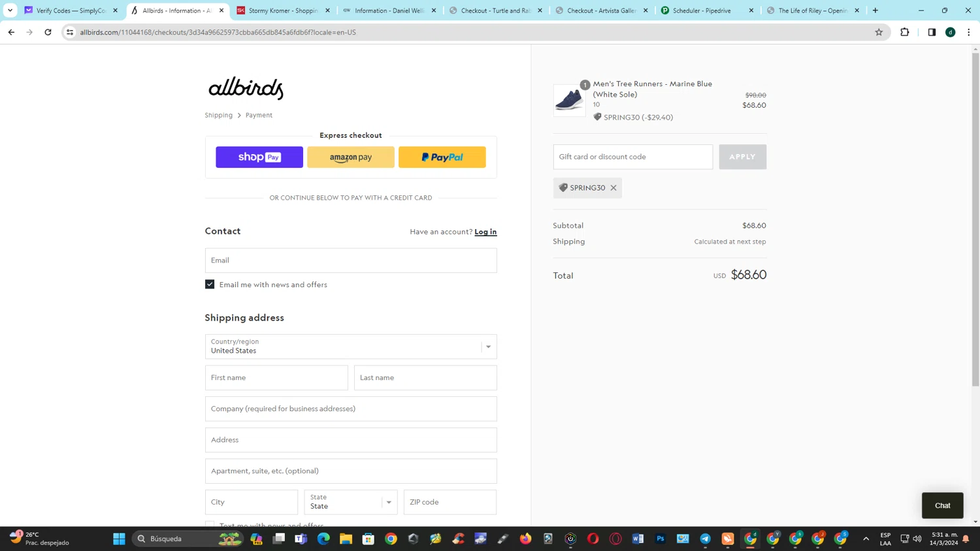Open the Chrome three-dot menu

[x=969, y=32]
